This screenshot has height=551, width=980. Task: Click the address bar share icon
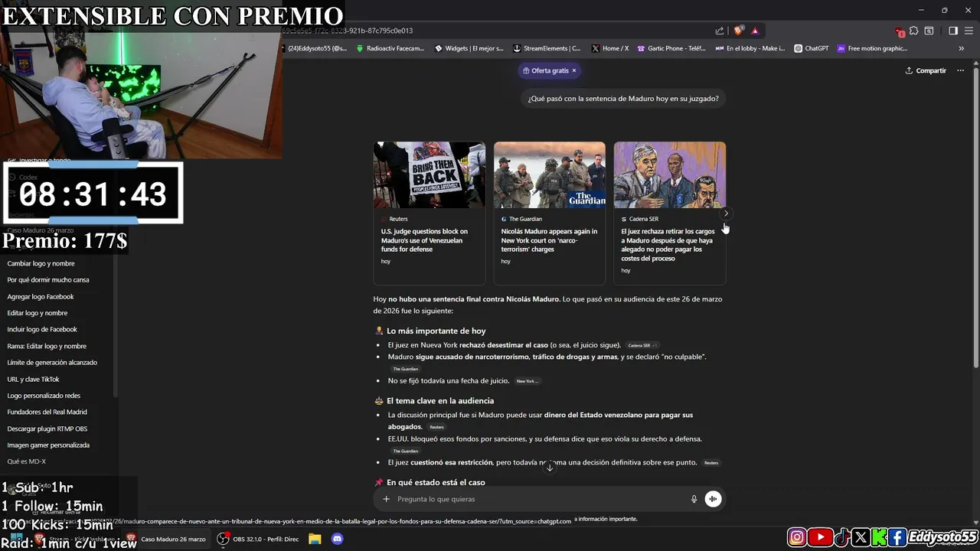click(719, 31)
